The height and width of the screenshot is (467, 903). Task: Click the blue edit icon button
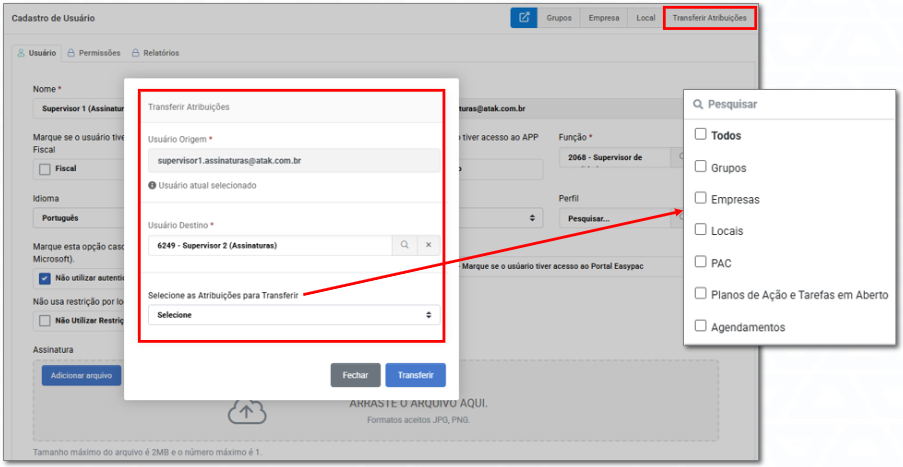(x=523, y=18)
